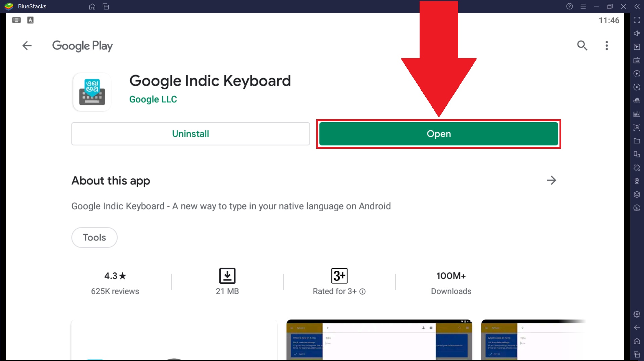Image resolution: width=644 pixels, height=361 pixels.
Task: Open Game controls keyboard icon in sidebar
Action: point(637,60)
